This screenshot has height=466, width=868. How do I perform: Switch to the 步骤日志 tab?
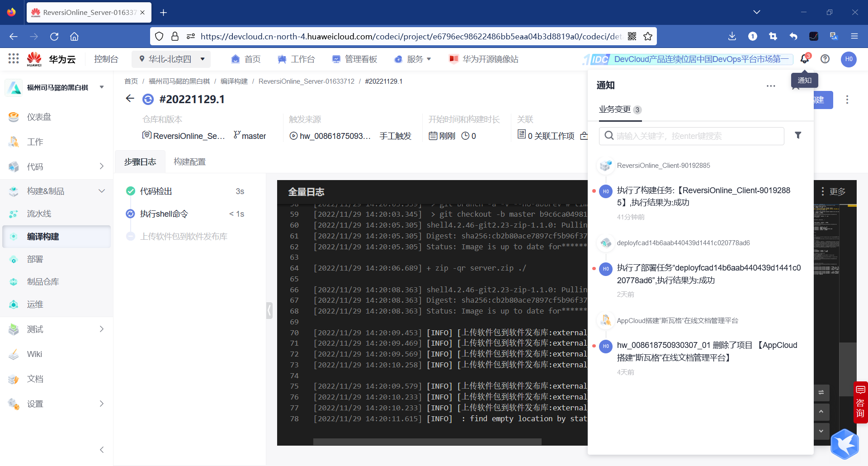tap(140, 162)
